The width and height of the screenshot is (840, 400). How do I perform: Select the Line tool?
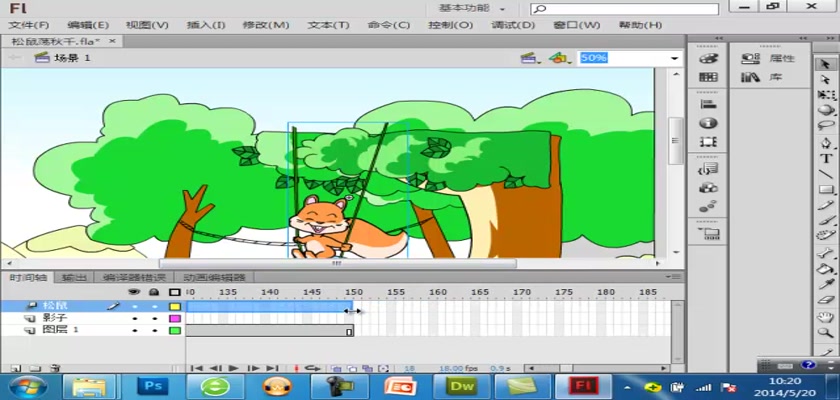[x=826, y=174]
